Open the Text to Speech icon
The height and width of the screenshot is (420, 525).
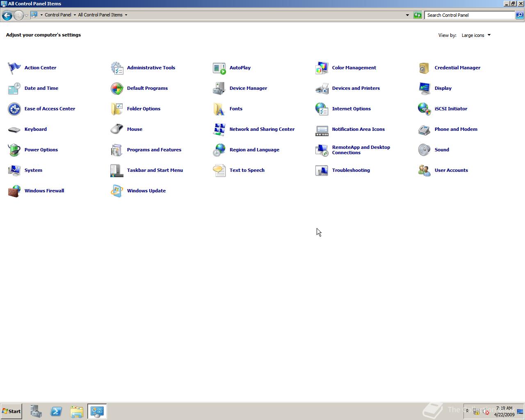[x=219, y=171]
